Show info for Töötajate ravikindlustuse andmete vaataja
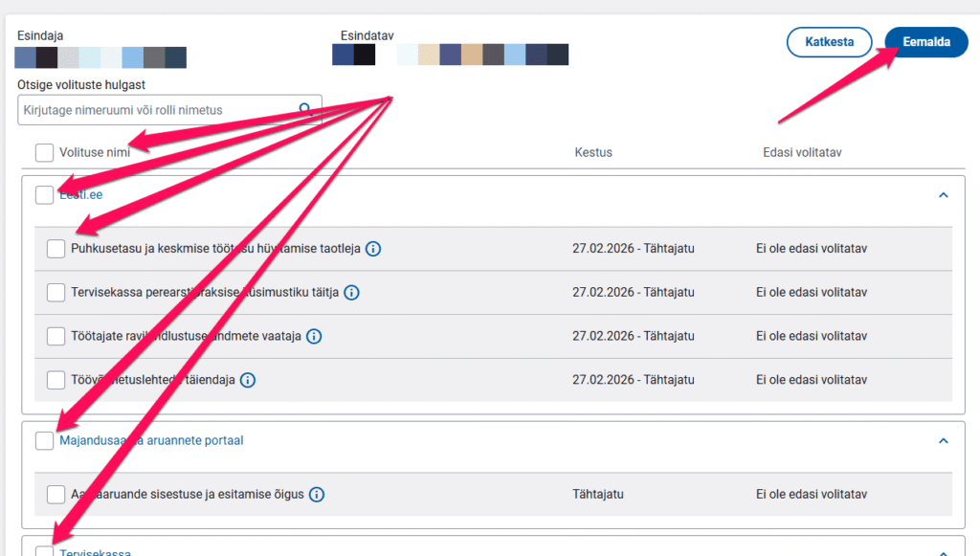Image resolution: width=980 pixels, height=556 pixels. [x=313, y=336]
